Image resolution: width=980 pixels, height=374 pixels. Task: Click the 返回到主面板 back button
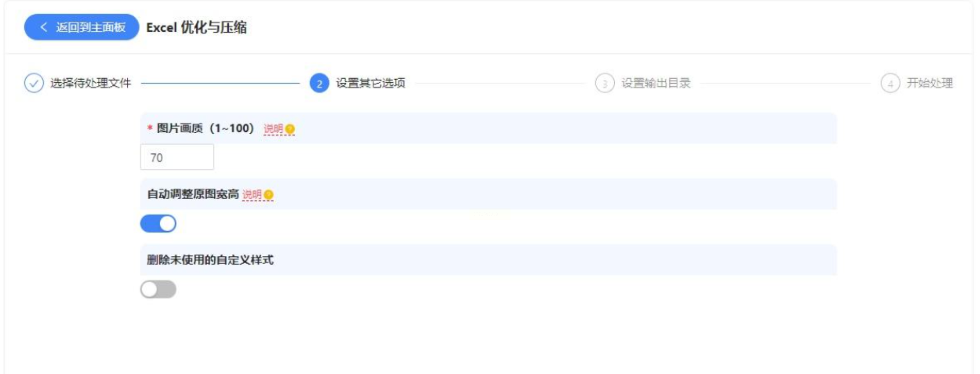pos(82,27)
